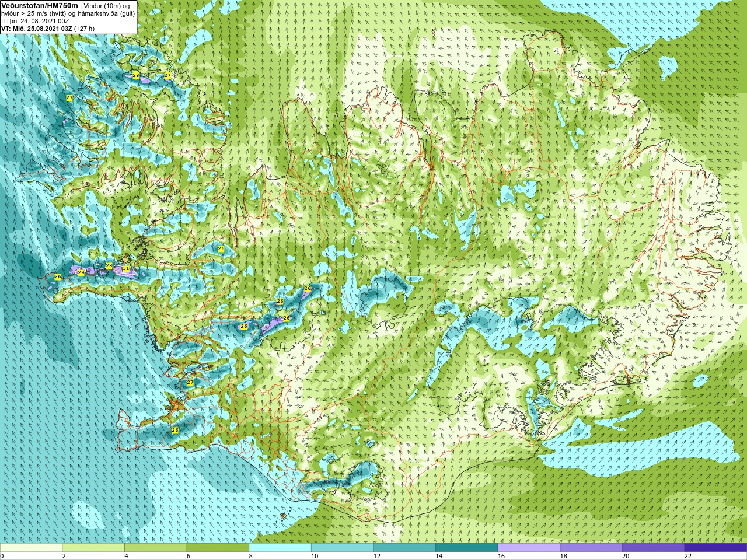Select the dark indigo legend color above 22
This screenshot has width=747, height=560.
pos(715,547)
